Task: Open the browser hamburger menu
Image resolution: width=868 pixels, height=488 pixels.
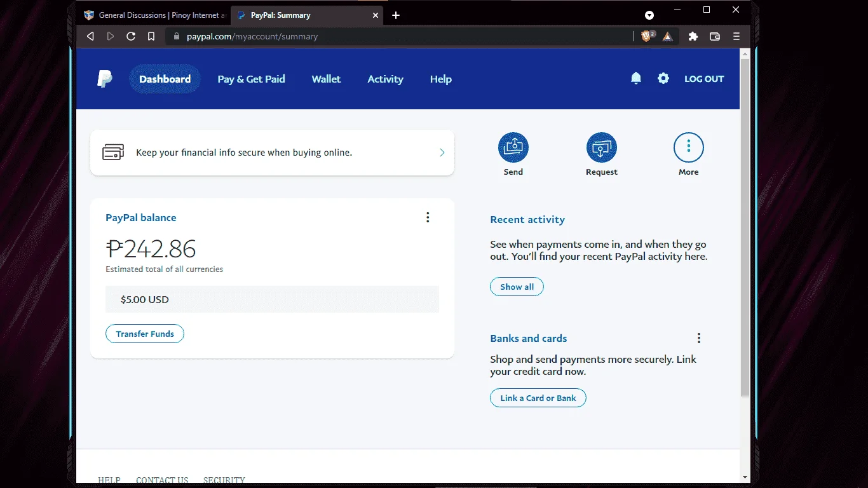Action: [x=736, y=36]
